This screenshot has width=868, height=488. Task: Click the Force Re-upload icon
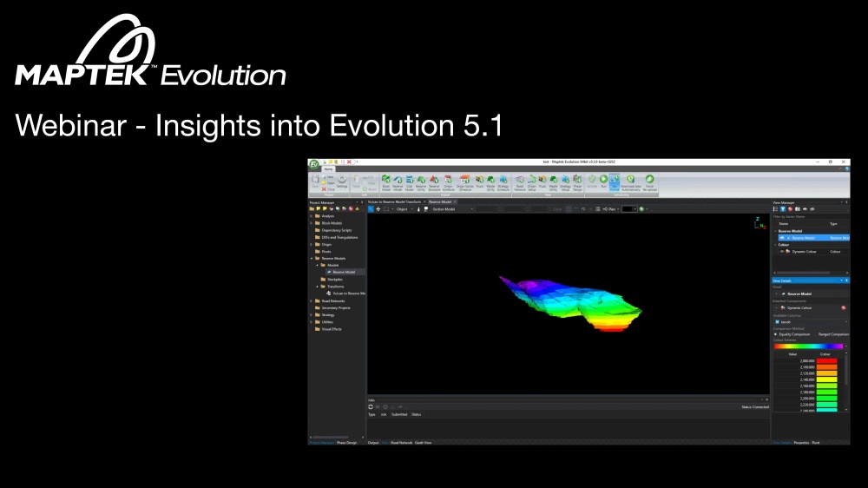(x=650, y=183)
